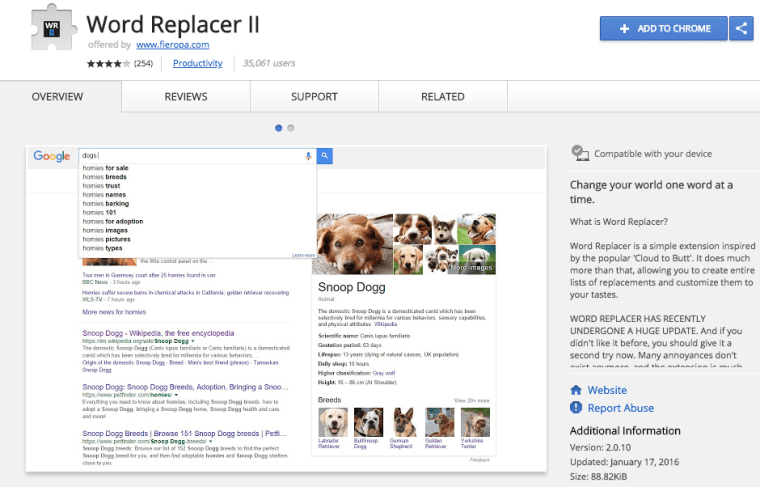Click the BullSnoop Dogg breed thumbnail

click(x=368, y=422)
